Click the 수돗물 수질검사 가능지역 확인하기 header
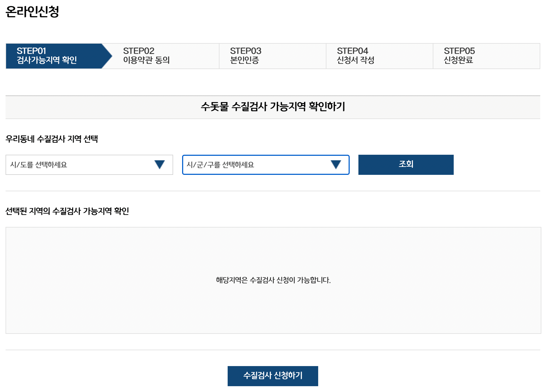This screenshot has width=549, height=392. [x=274, y=107]
